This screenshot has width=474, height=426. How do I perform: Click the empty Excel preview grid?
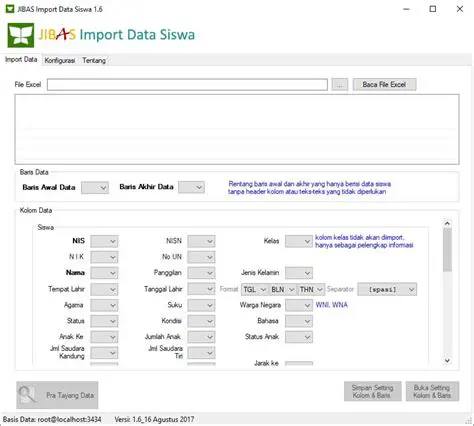click(237, 129)
